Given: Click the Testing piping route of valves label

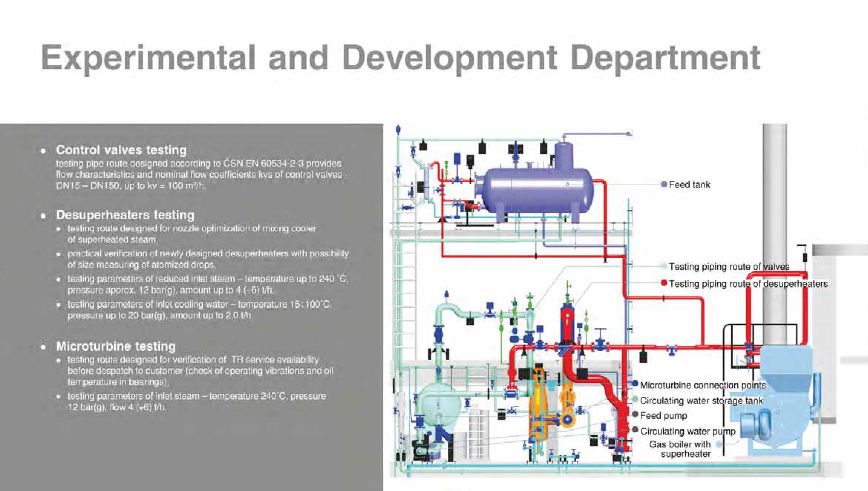Looking at the screenshot, I should coord(729,266).
